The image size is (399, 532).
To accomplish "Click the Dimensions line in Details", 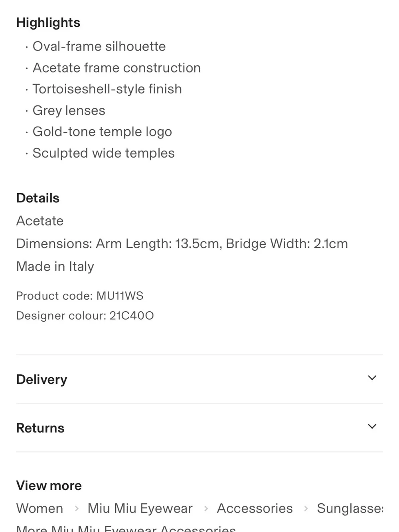I will tap(182, 244).
